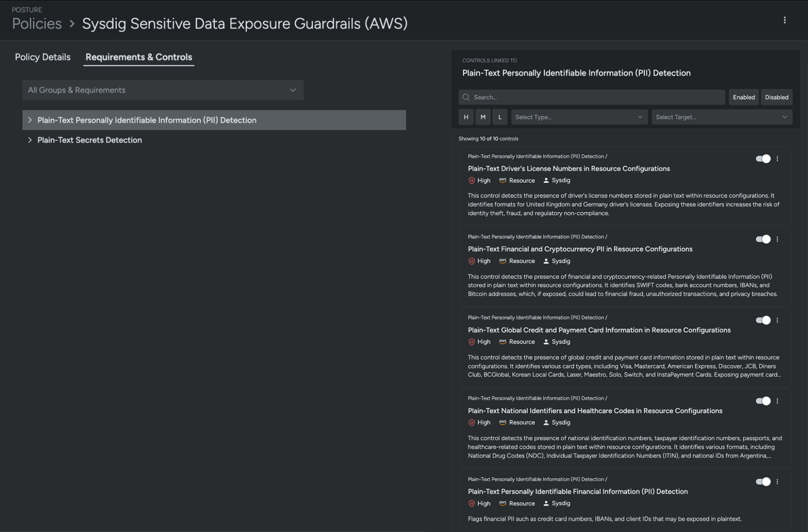
Task: Open the All Groups & Requirements dropdown
Action: pyautogui.click(x=163, y=90)
